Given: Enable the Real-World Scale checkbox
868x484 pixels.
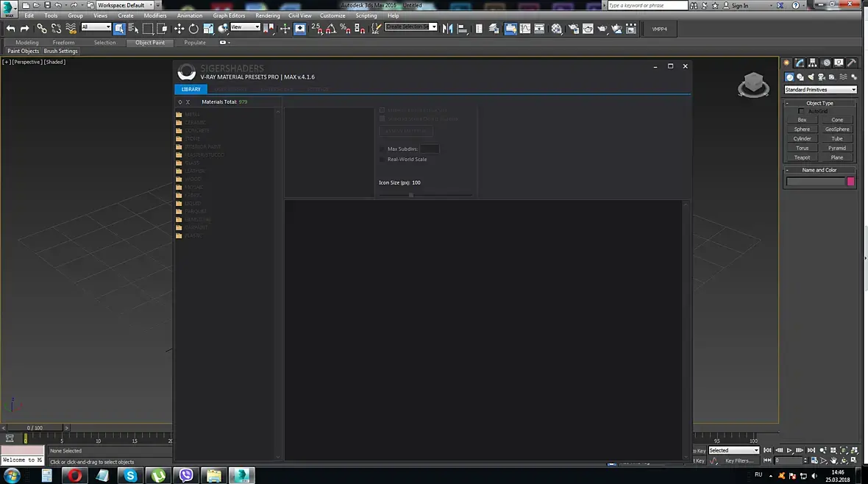Looking at the screenshot, I should click(x=382, y=160).
